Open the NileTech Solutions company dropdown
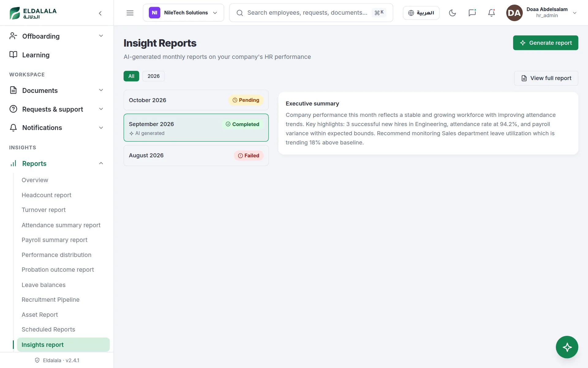The height and width of the screenshot is (368, 588). [x=183, y=13]
